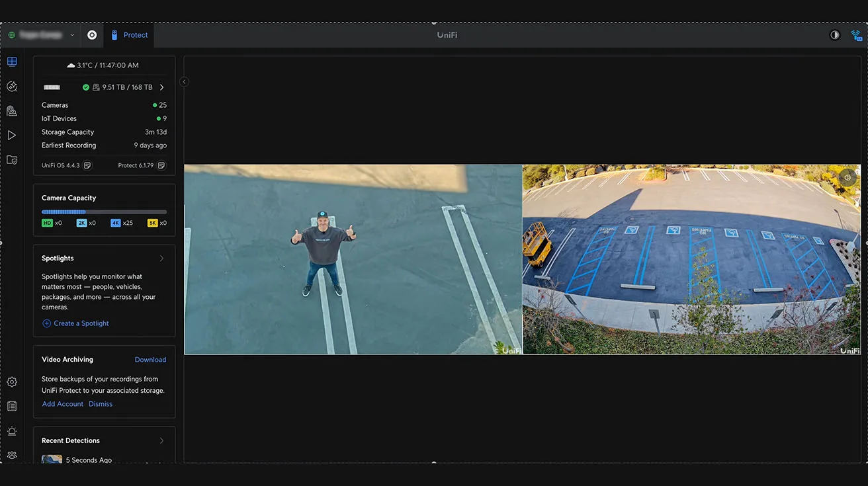The width and height of the screenshot is (868, 486).
Task: Select the parking lot fisheye camera feed
Action: click(691, 259)
